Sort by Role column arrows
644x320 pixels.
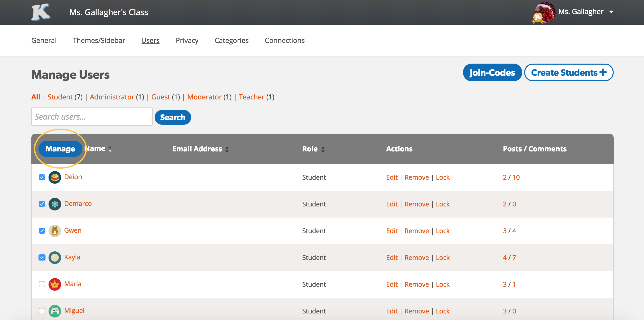click(x=323, y=149)
